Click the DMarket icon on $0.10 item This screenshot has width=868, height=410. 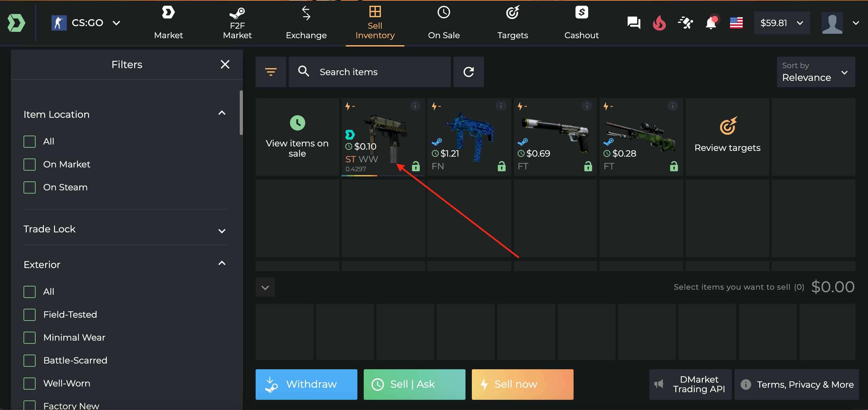350,135
